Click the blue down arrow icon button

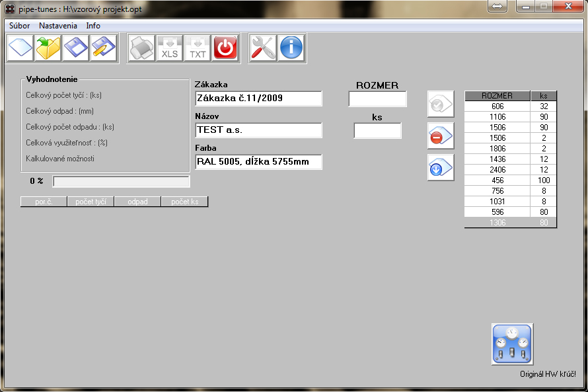pos(441,168)
